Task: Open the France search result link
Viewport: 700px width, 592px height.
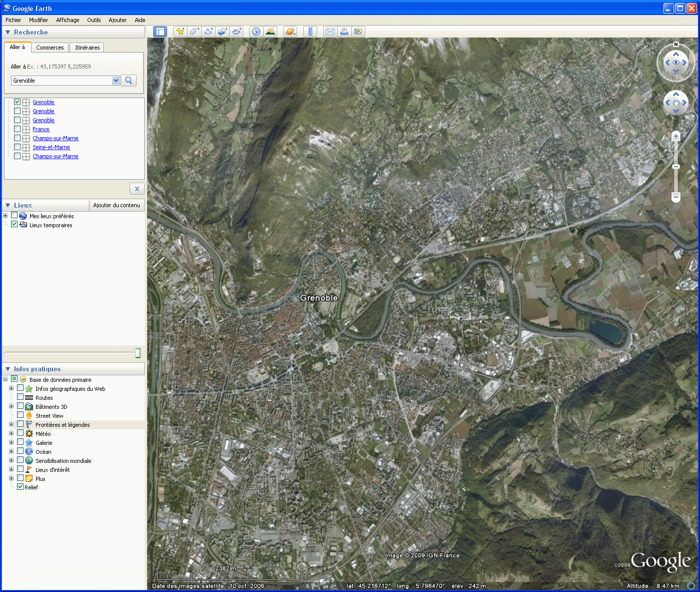Action: 41,129
